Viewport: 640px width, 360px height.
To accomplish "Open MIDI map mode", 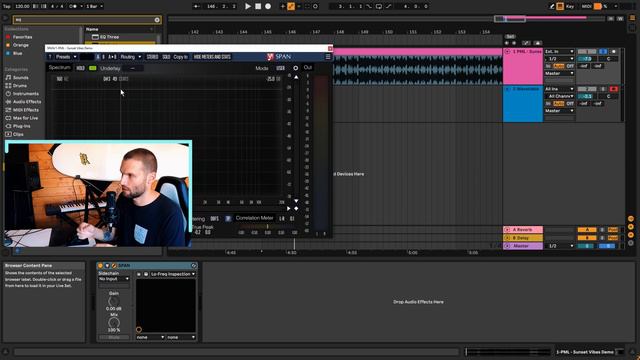I will click(587, 6).
